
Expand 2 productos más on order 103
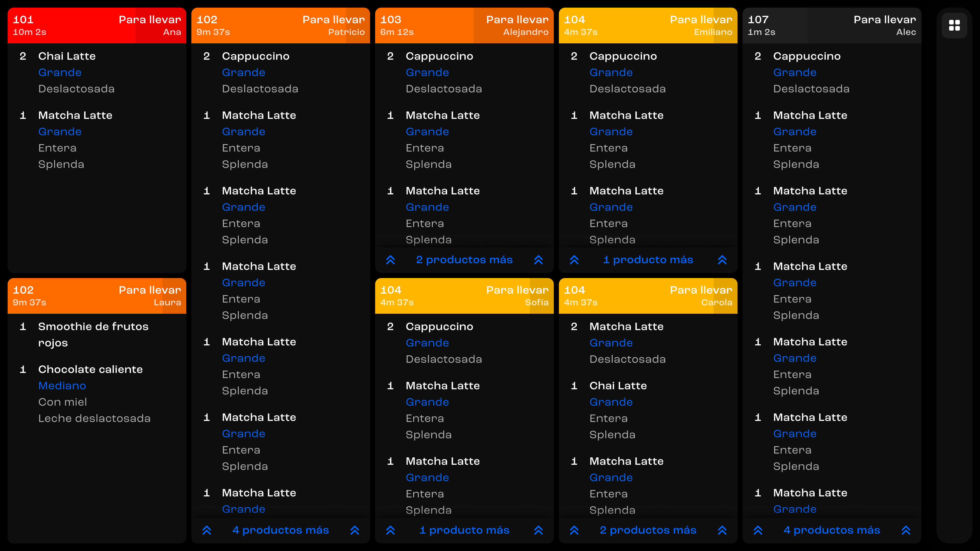[464, 260]
